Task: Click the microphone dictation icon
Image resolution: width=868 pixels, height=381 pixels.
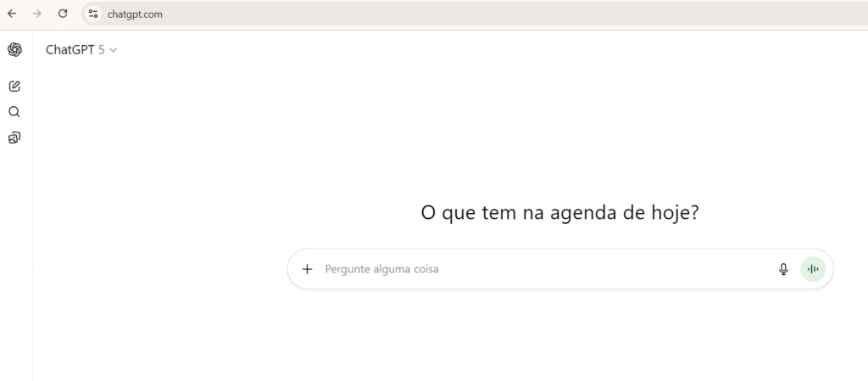Action: pyautogui.click(x=783, y=269)
